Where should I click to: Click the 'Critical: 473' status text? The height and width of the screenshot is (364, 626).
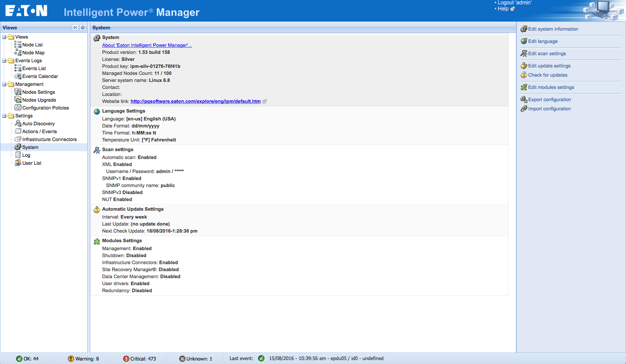[x=143, y=359]
